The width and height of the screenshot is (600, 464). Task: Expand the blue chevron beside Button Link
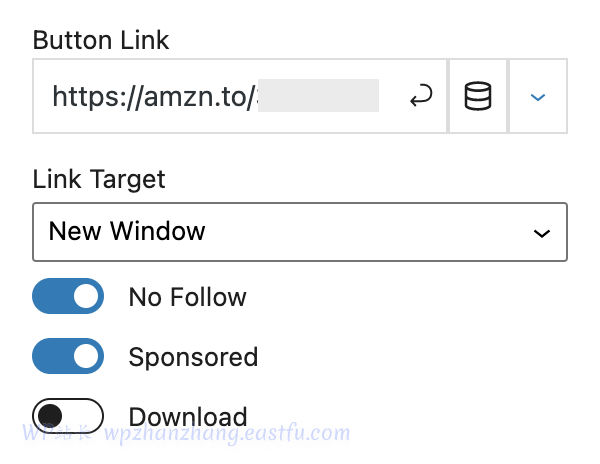(538, 96)
